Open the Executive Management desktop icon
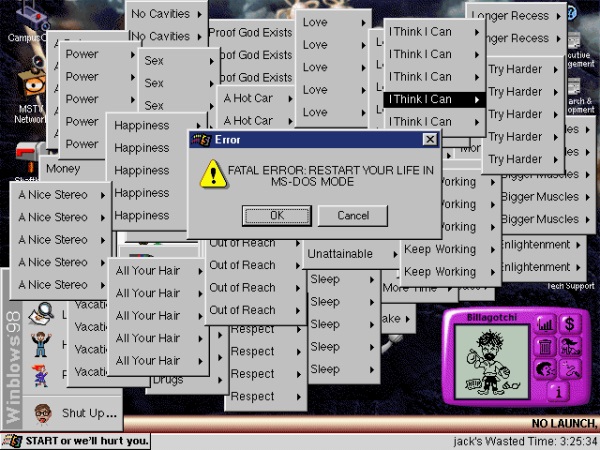This screenshot has width=600, height=450. point(575,40)
